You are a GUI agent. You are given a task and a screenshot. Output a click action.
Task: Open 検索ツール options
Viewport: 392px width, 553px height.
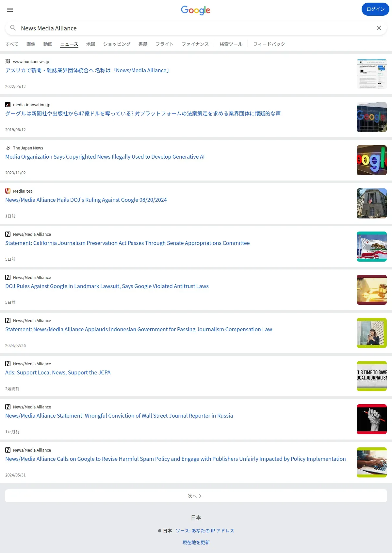click(x=231, y=44)
